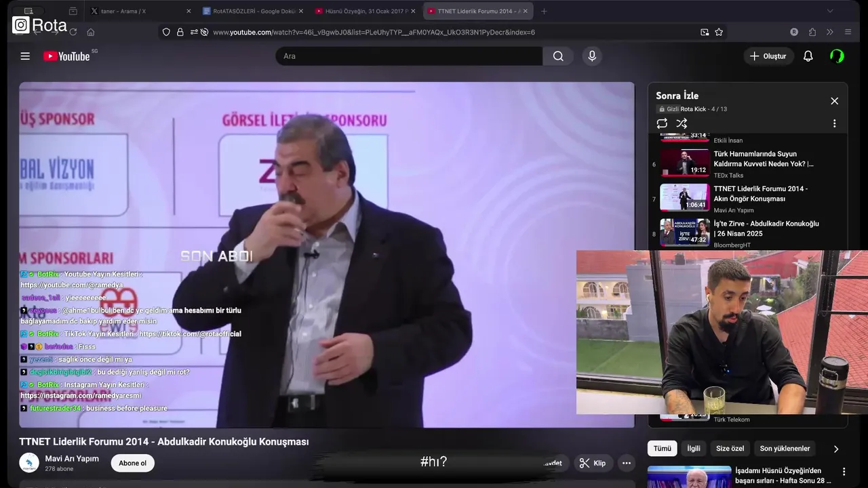Toggle playlist shuffle in Sonra İzle panel
The height and width of the screenshot is (488, 868).
click(682, 123)
